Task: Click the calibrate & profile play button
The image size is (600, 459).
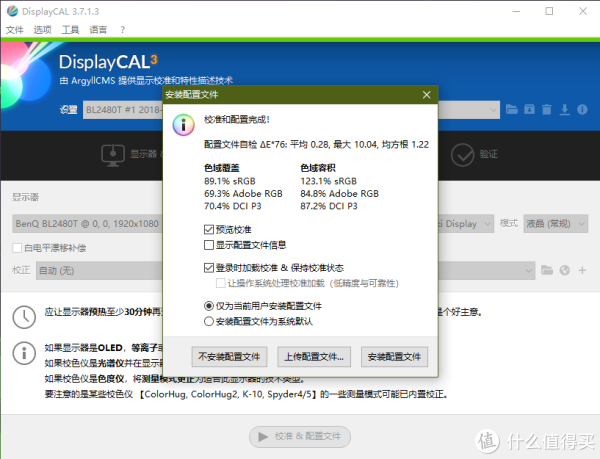Action: pos(300,436)
